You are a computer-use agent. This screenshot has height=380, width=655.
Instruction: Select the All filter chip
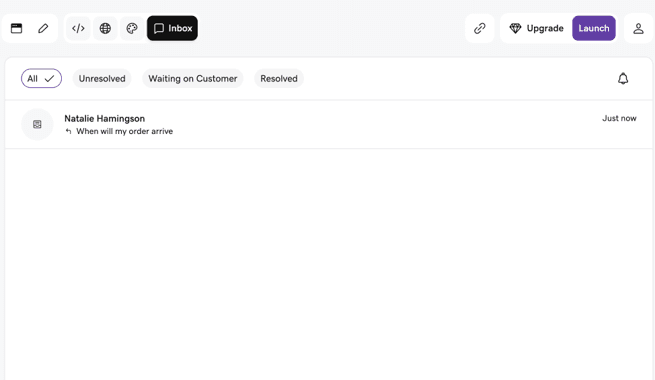(41, 79)
